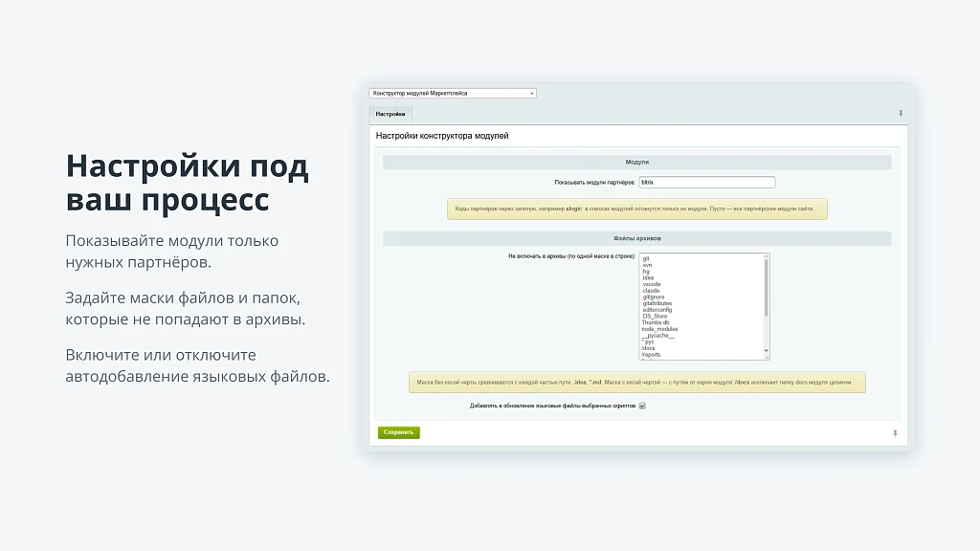This screenshot has width=980, height=551.
Task: Click the "__pycache__" mask line
Action: pos(658,336)
